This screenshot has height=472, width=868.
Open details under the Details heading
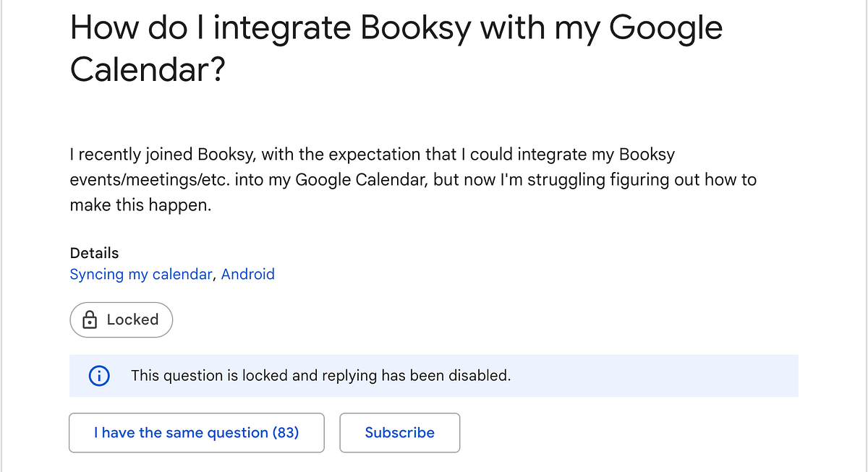point(172,274)
